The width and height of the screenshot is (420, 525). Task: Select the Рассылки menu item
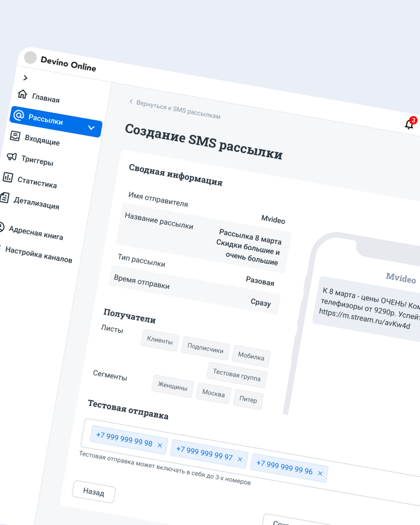(x=56, y=122)
